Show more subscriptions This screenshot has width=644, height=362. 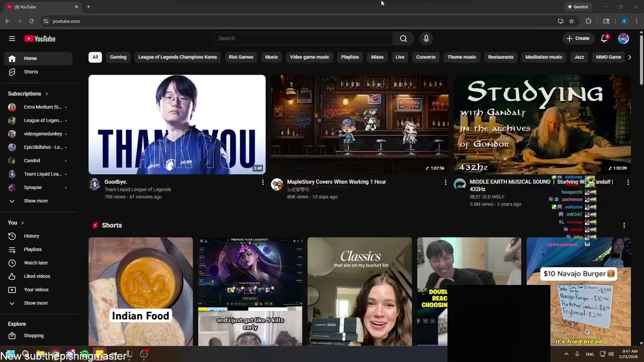coord(38,201)
